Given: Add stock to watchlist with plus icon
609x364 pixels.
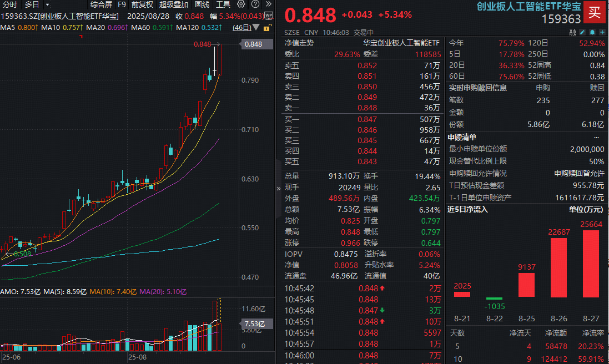Looking at the screenshot, I should coord(602,33).
